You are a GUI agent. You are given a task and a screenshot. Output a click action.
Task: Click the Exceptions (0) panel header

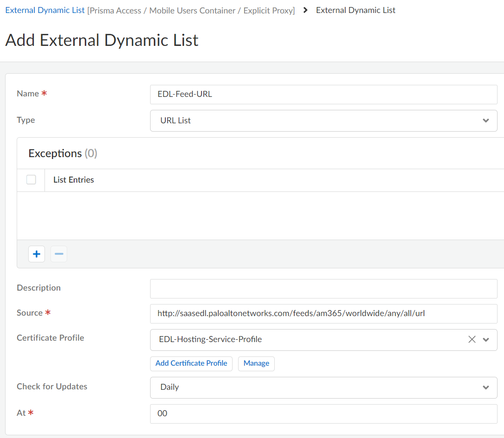coord(63,153)
